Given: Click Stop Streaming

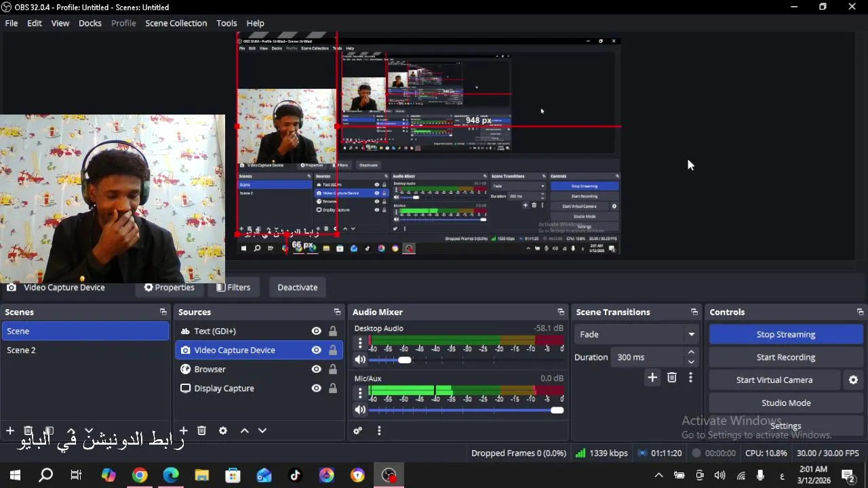Looking at the screenshot, I should (x=786, y=334).
